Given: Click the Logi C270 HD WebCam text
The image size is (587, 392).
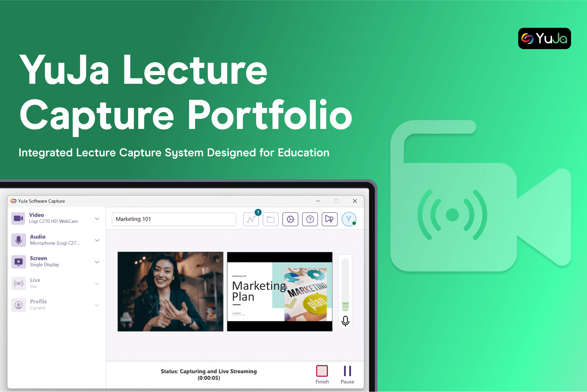Looking at the screenshot, I should point(54,222).
